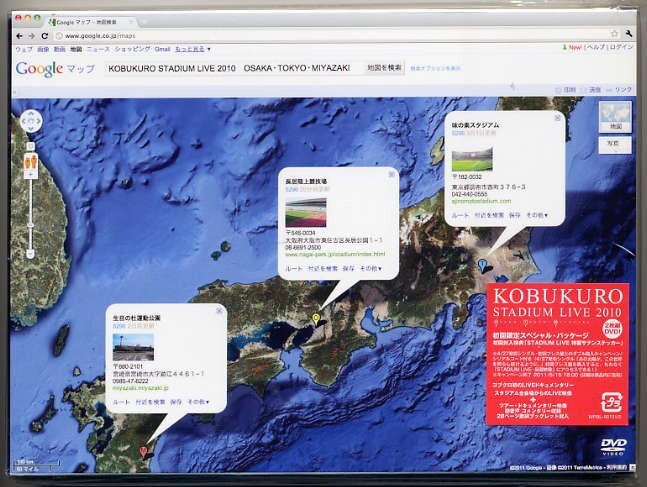Select the Street View pegman icon
The width and height of the screenshot is (647, 487).
[x=31, y=161]
